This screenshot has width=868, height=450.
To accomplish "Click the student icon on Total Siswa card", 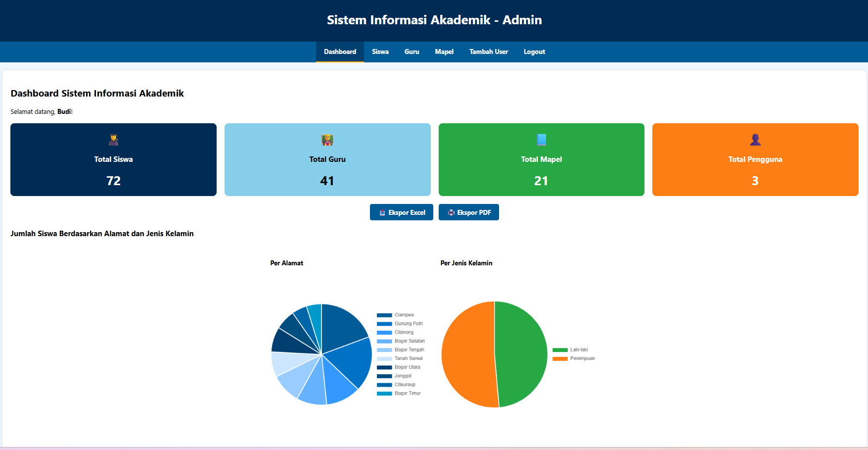I will pyautogui.click(x=113, y=140).
